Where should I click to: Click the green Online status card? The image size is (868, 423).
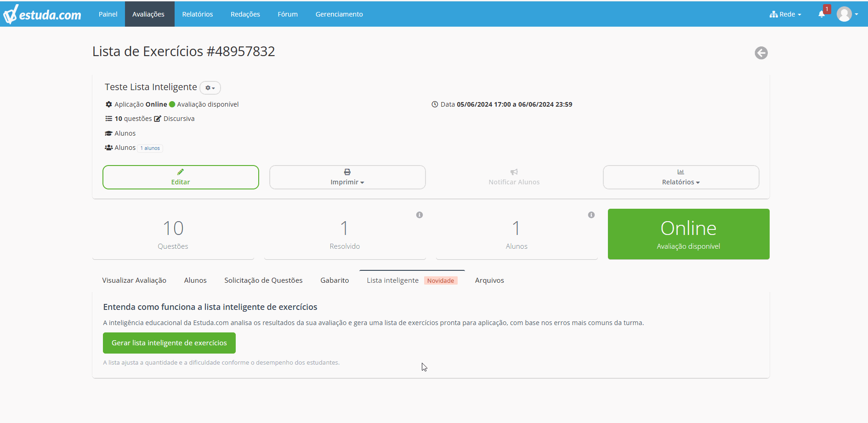pos(688,234)
